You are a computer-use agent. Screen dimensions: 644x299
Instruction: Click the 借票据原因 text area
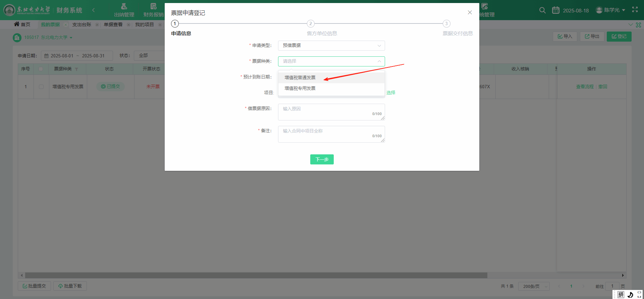point(331,112)
